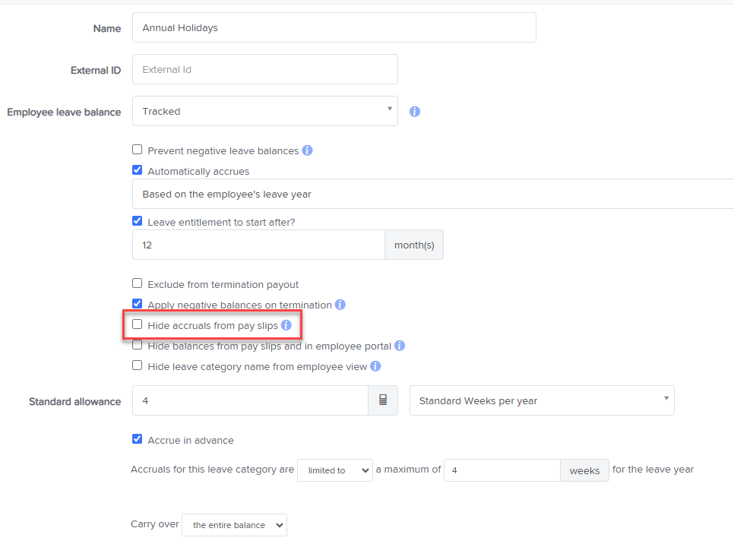Viewport: 734px width, 560px height.
Task: Tick Hide accruals from pay slips checkbox
Action: coord(138,324)
